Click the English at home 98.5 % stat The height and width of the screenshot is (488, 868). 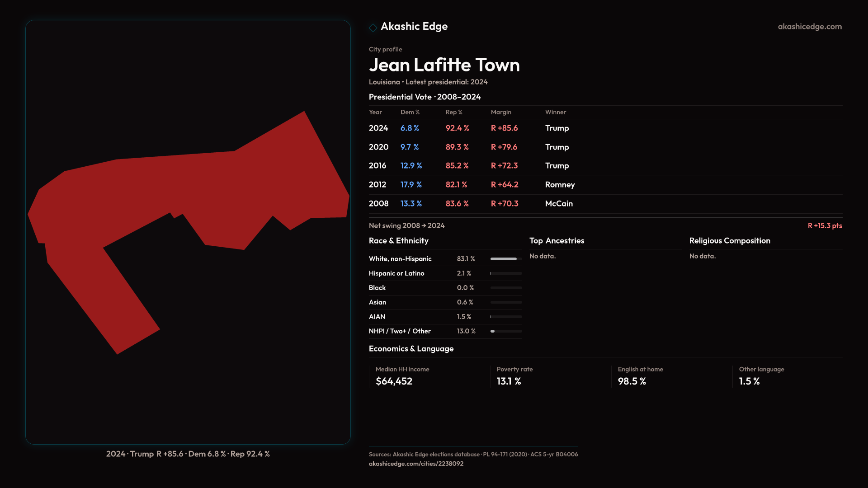632,381
